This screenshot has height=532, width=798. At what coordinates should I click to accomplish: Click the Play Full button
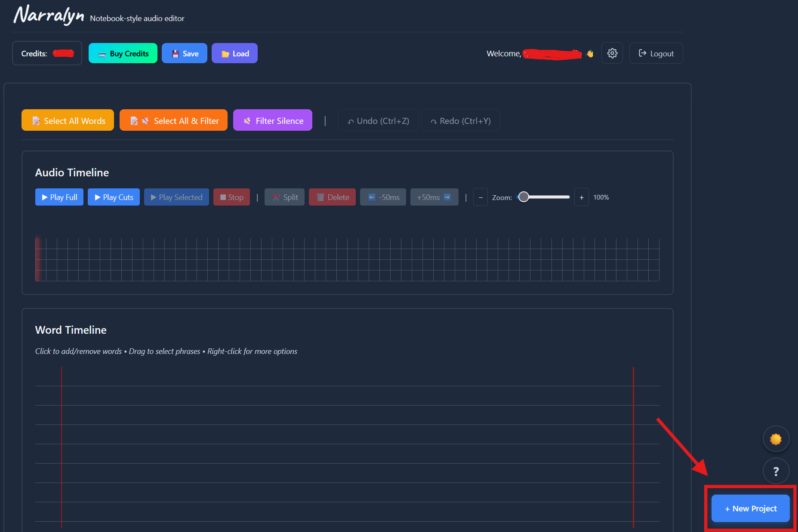click(x=59, y=197)
